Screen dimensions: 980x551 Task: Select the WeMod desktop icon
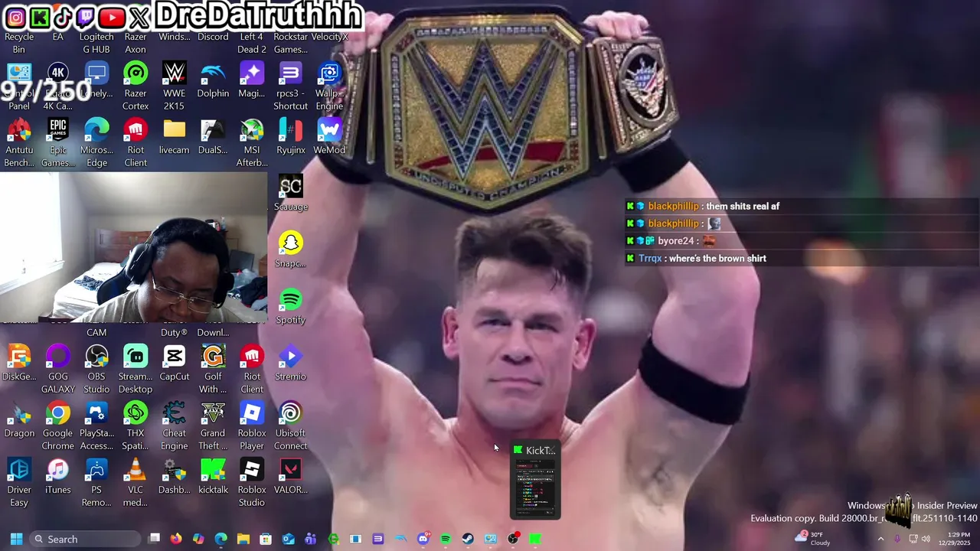tap(329, 137)
